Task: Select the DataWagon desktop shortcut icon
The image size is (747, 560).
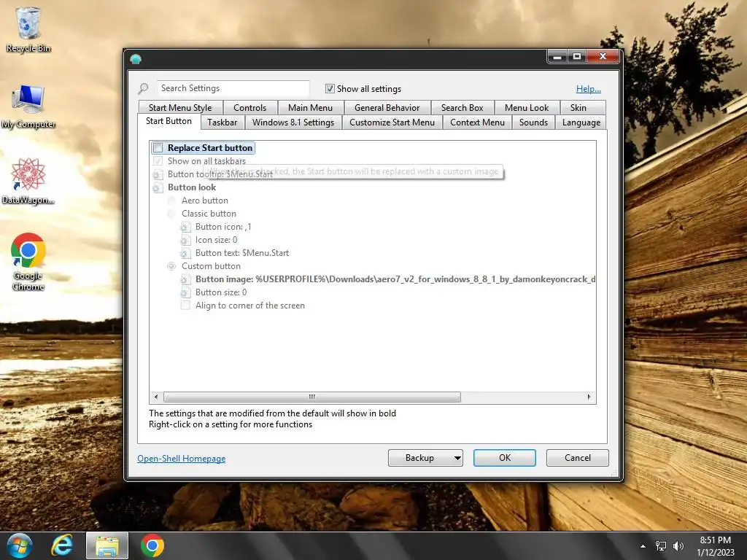Action: coord(28,181)
